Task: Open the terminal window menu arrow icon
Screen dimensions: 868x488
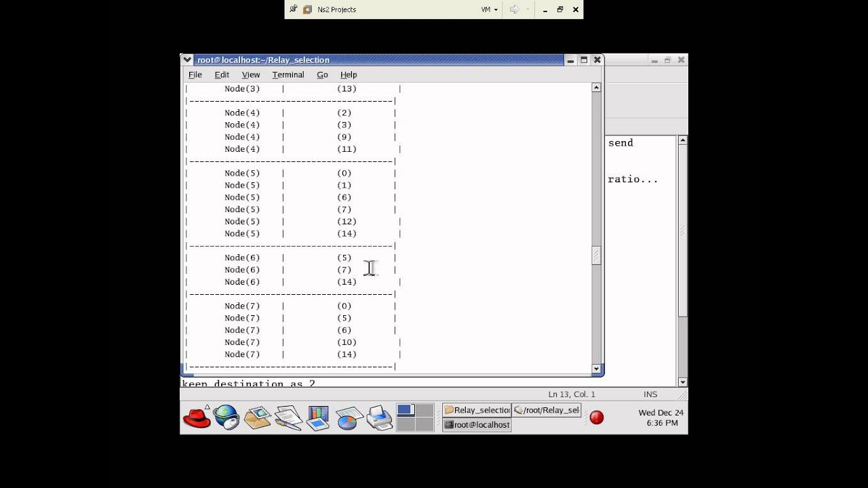Action: 188,60
